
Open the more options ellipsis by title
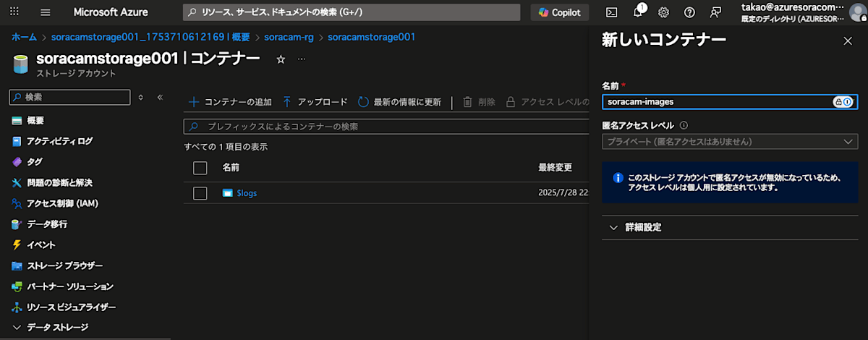[x=302, y=59]
